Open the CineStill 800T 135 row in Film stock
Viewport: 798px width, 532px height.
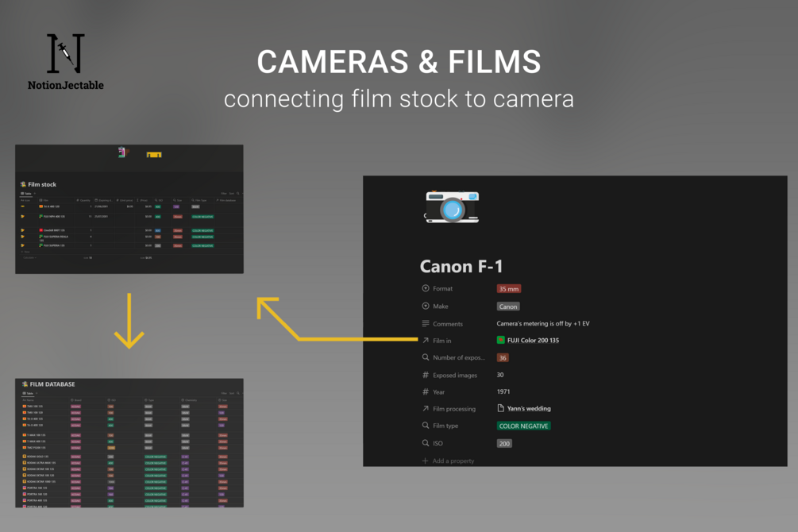[53, 230]
